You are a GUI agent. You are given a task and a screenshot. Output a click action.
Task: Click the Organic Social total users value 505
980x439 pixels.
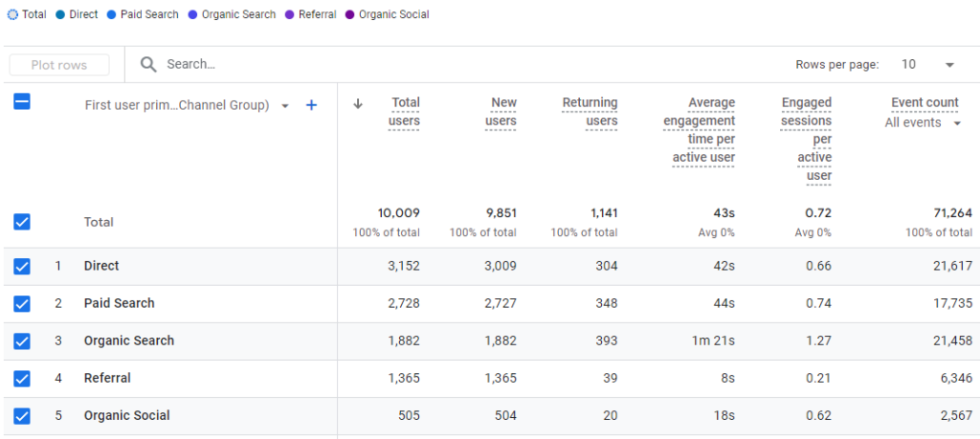[x=410, y=416]
